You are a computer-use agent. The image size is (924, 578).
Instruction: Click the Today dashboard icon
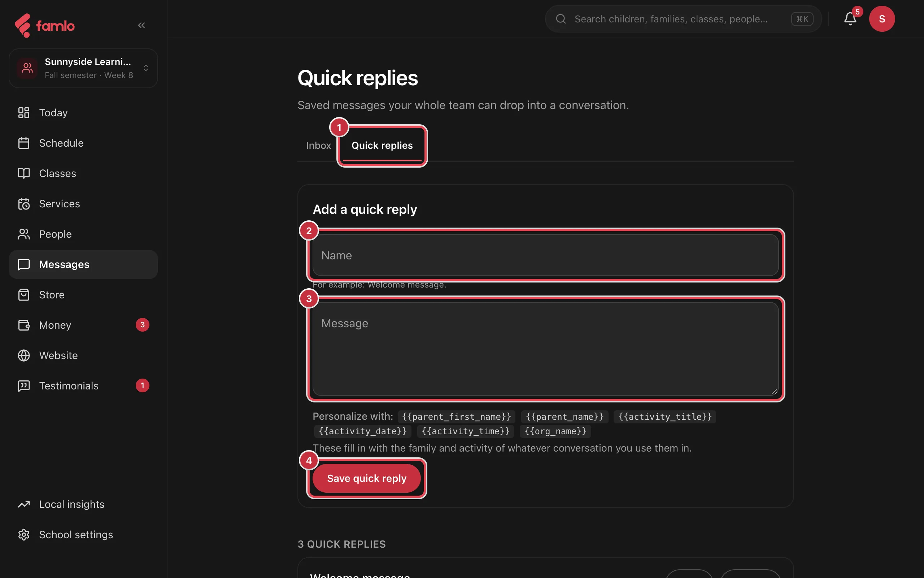tap(24, 113)
